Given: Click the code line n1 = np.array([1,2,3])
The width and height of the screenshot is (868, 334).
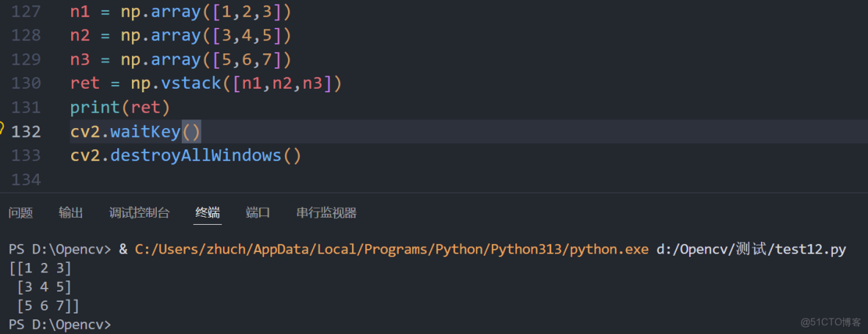Looking at the screenshot, I should pos(180,11).
